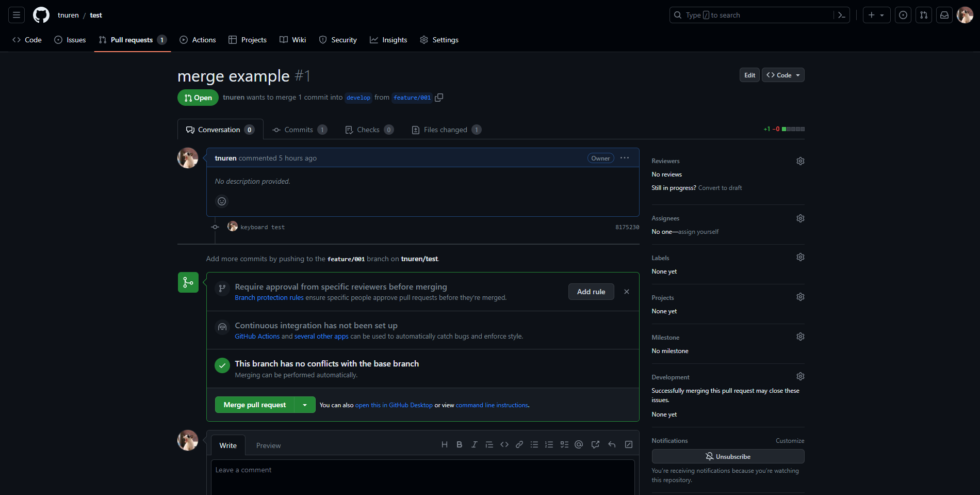Image resolution: width=980 pixels, height=495 pixels.
Task: Open the Wiki tab
Action: click(x=293, y=40)
